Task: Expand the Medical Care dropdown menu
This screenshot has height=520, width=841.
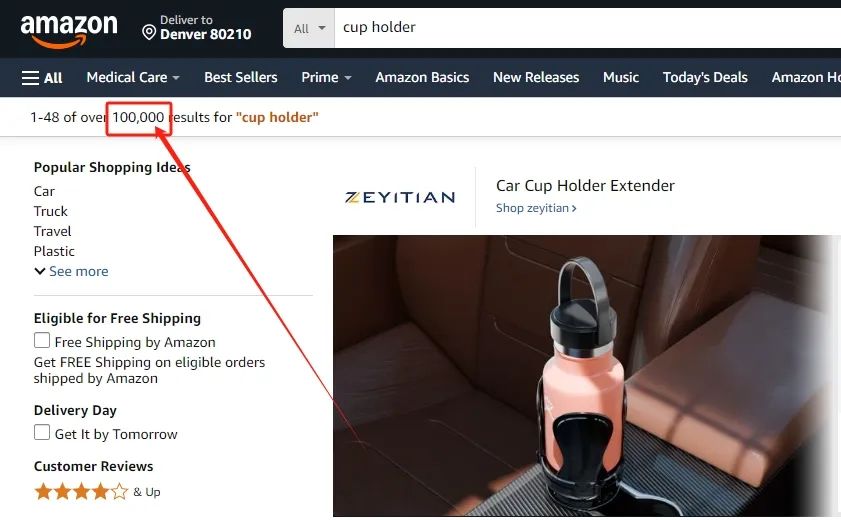Action: point(132,77)
